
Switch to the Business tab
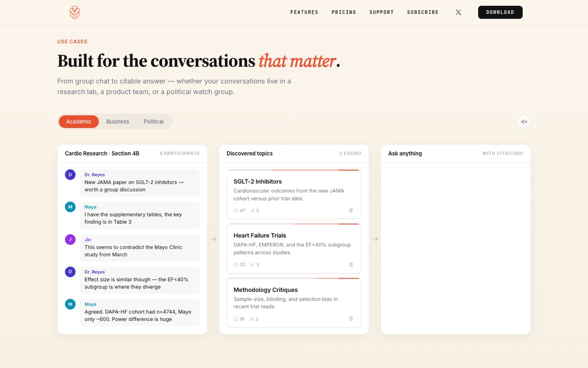(x=118, y=122)
